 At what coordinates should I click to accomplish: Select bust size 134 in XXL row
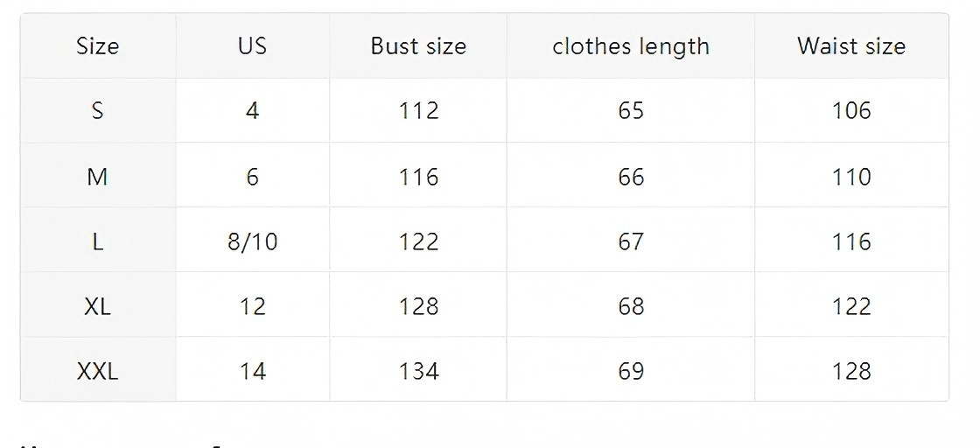(418, 371)
